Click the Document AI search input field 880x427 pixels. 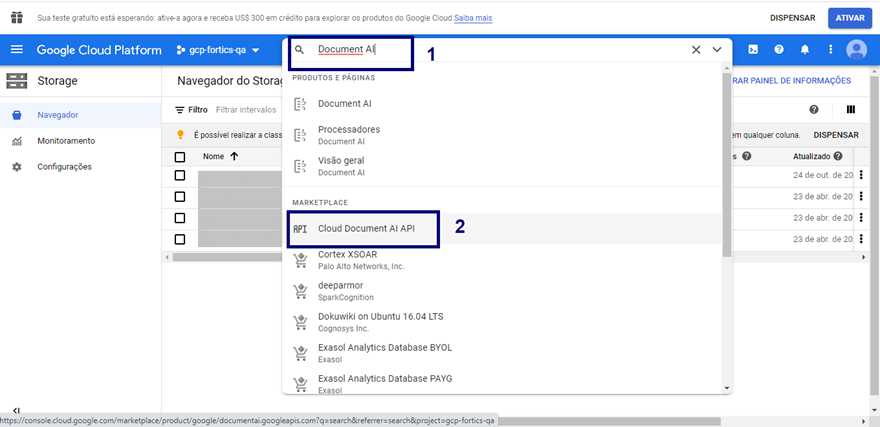click(x=499, y=49)
